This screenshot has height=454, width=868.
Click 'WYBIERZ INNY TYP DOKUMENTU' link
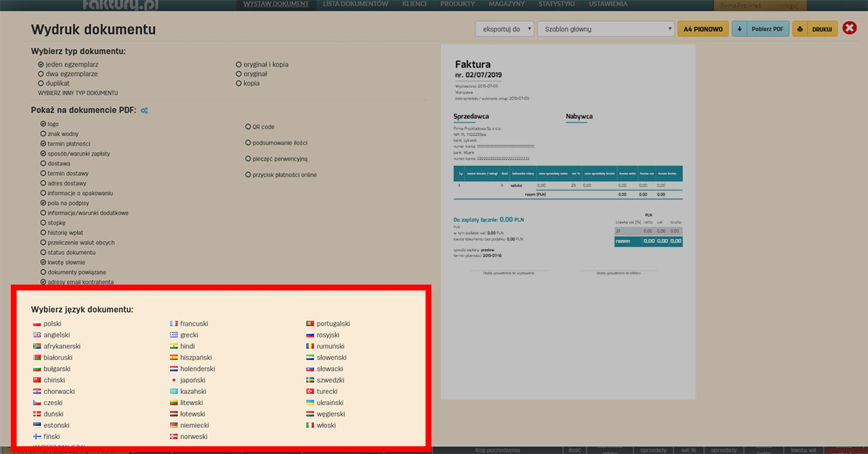(x=77, y=93)
